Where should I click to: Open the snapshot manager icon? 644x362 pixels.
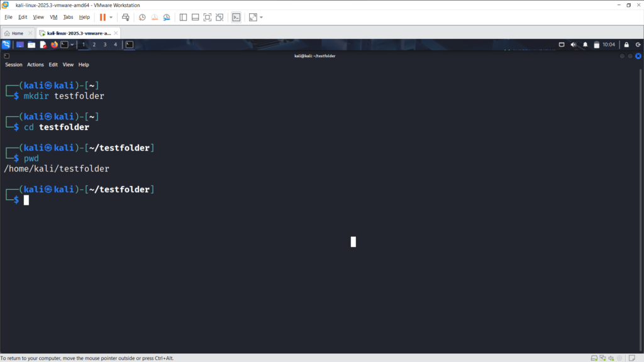pyautogui.click(x=167, y=17)
